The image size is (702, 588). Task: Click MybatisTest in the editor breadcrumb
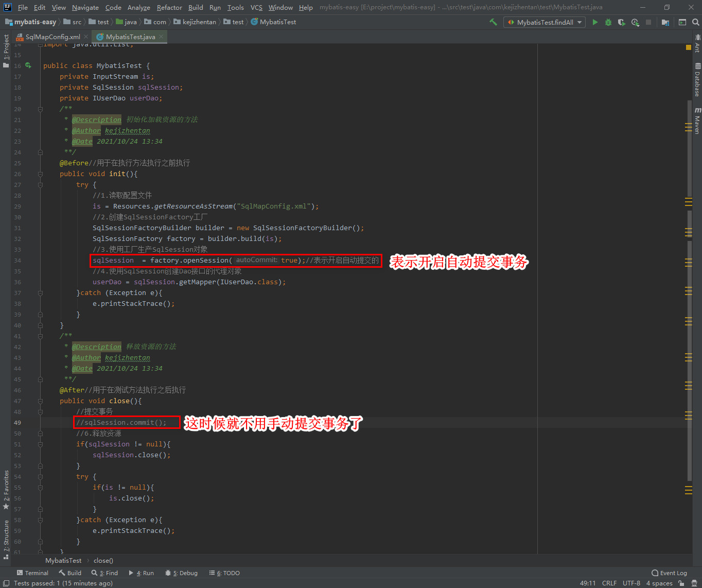(63, 560)
